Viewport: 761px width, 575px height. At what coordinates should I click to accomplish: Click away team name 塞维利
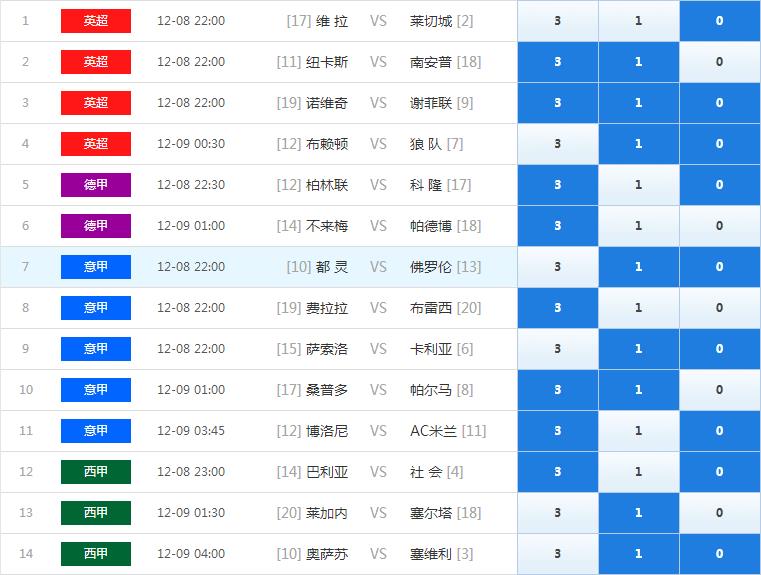(x=431, y=554)
